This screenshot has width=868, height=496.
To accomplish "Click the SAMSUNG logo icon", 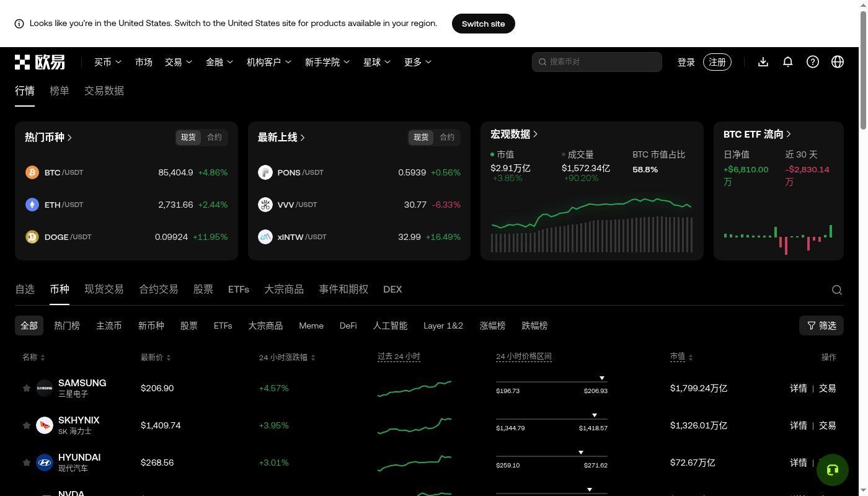I will tap(45, 388).
